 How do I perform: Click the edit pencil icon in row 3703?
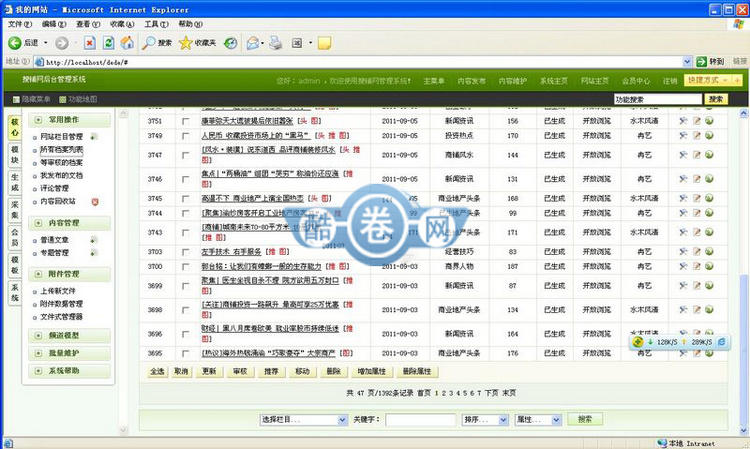tap(696, 252)
